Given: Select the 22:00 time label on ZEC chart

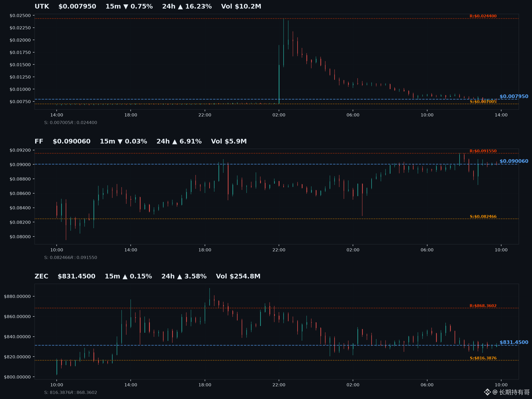Looking at the screenshot, I should tap(279, 385).
